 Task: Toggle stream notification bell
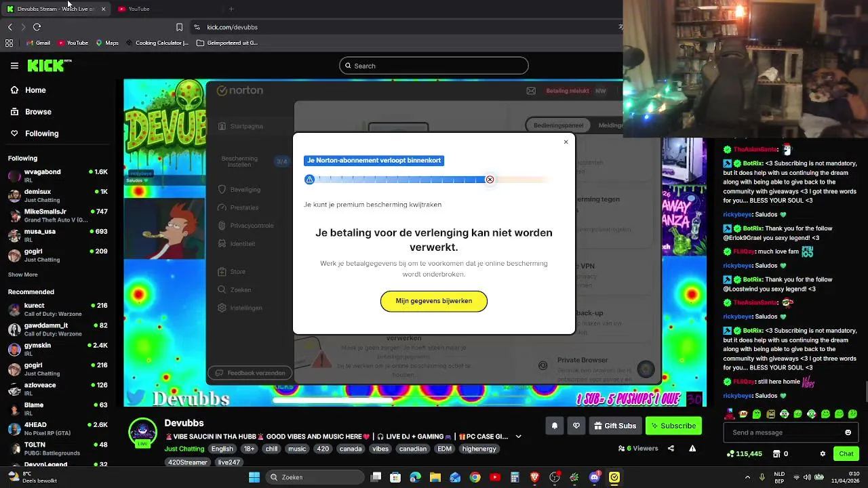click(x=555, y=426)
